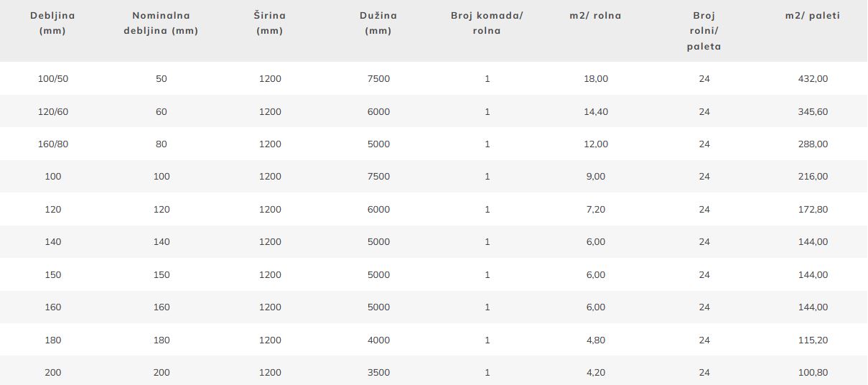Click the Dužina (mm) column header

pos(378,23)
